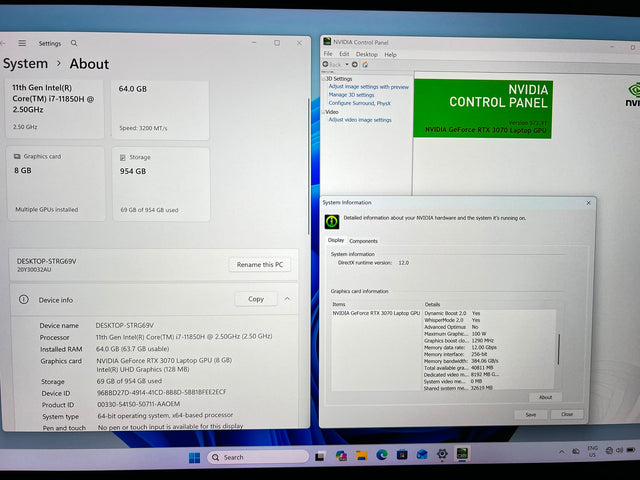Click the graphics card details list scrollbar
Screen dimensions: 640x480
558,349
